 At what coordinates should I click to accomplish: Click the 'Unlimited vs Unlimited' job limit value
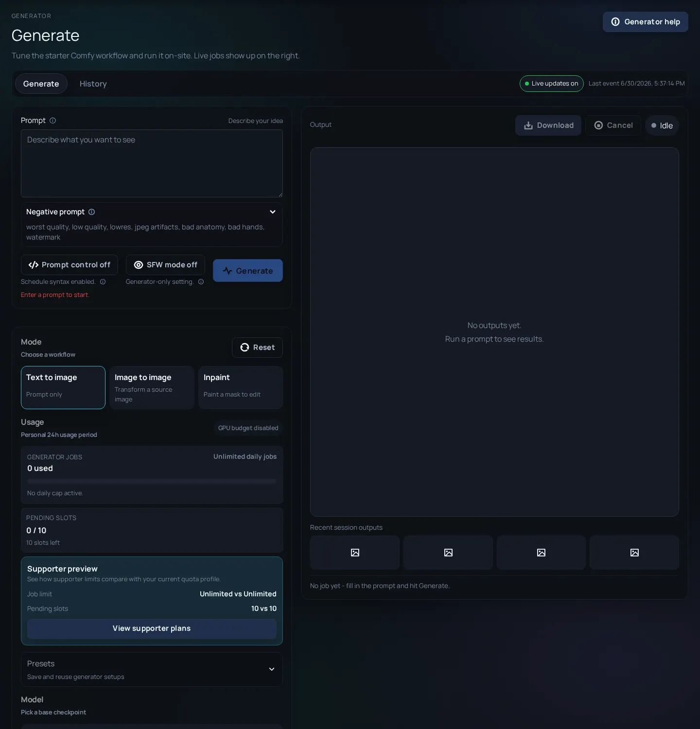[x=238, y=594]
